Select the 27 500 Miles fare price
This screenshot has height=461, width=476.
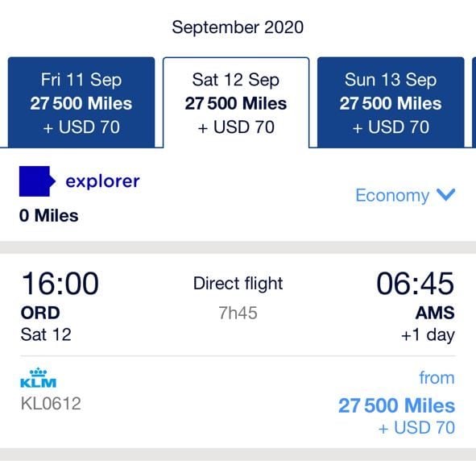click(x=396, y=405)
